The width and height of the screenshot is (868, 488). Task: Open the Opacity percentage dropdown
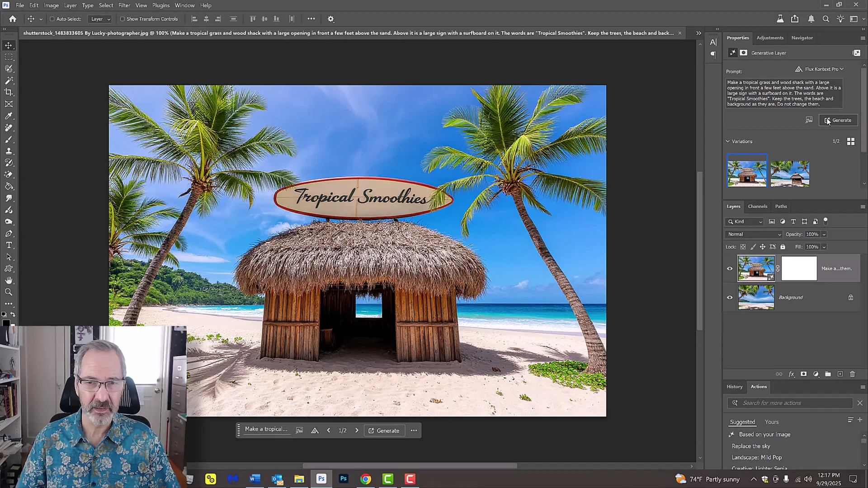[x=824, y=234]
